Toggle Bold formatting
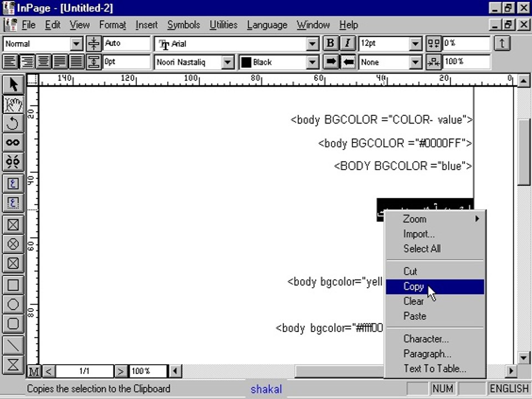Screen dimensions: 532x399 pyautogui.click(x=330, y=43)
